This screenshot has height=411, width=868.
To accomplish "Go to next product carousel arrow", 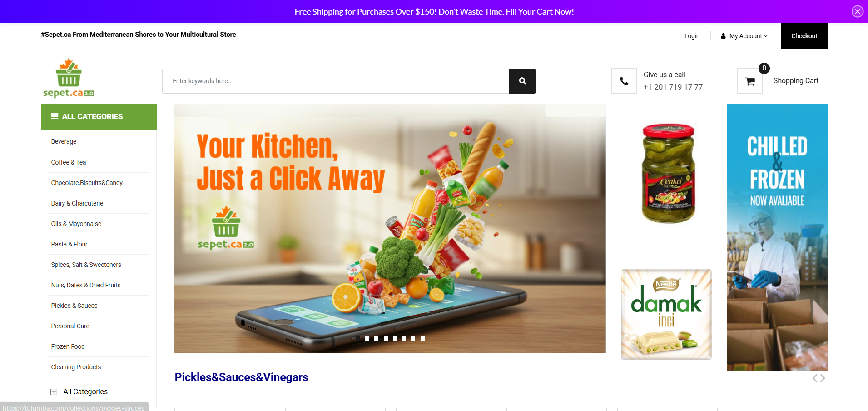I will click(823, 378).
